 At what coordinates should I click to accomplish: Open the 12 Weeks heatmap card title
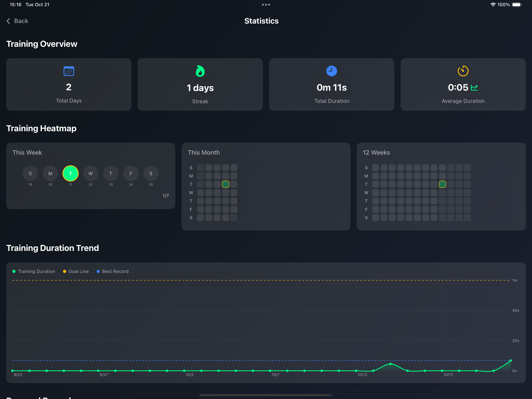coord(376,153)
